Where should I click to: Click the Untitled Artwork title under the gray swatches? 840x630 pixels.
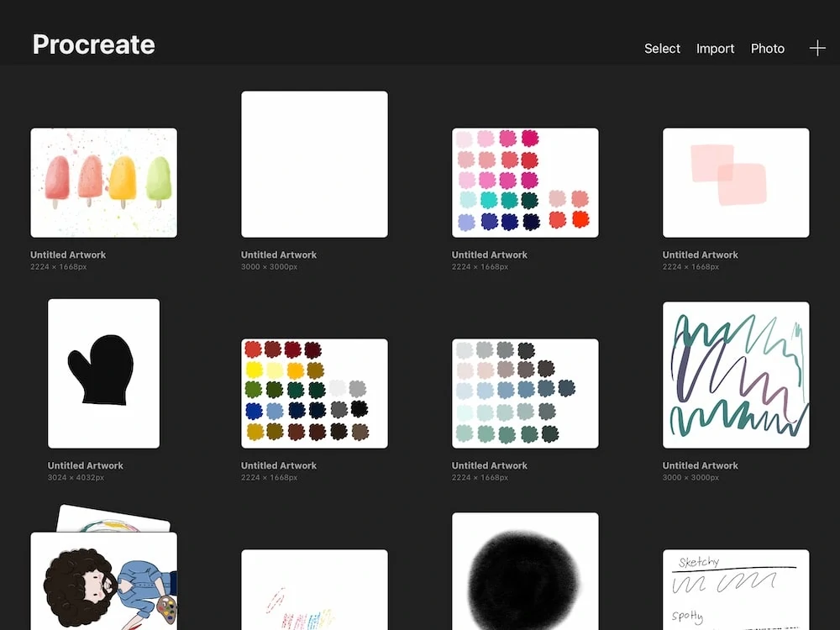490,465
